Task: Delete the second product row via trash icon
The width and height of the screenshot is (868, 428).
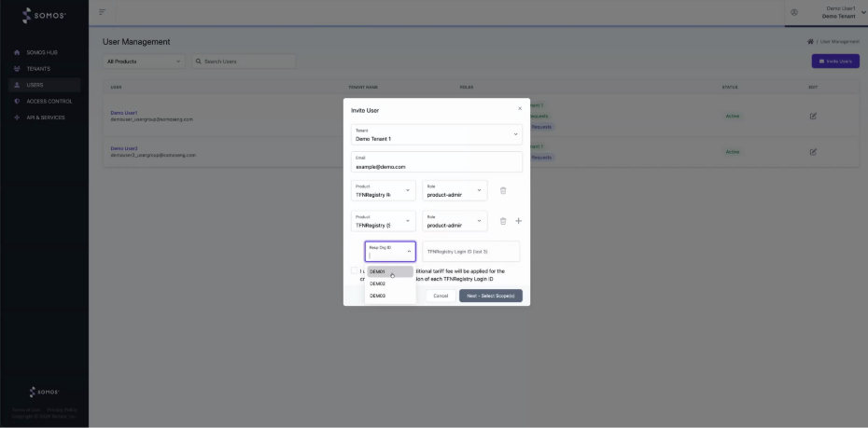Action: (503, 221)
